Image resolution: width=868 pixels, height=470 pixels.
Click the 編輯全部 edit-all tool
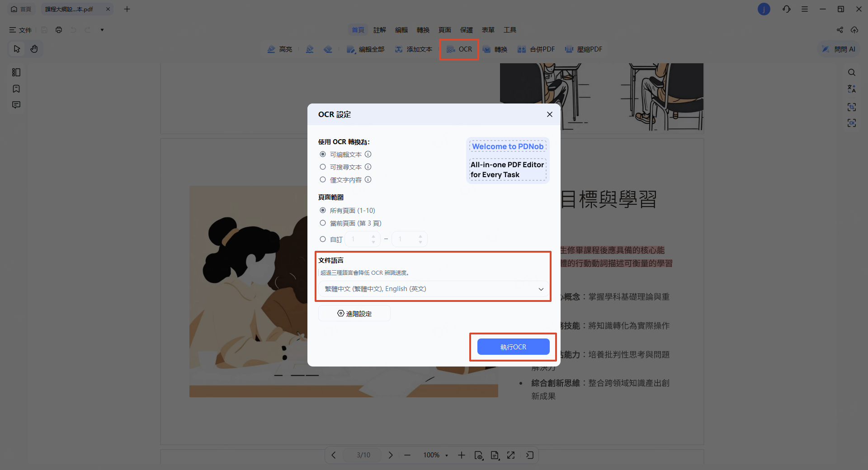(365, 49)
